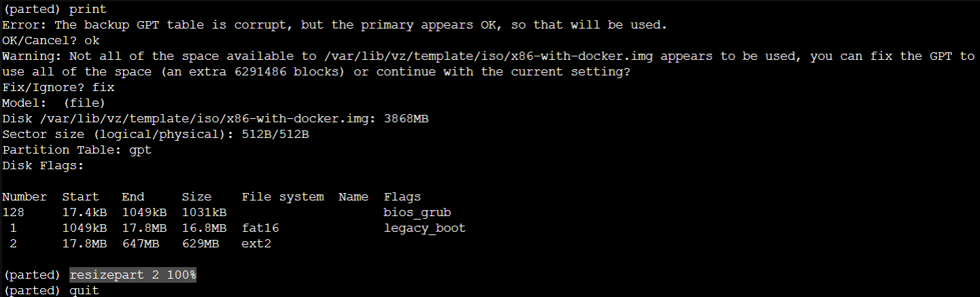This screenshot has height=297, width=980.
Task: Click the Partition Table: gpt line
Action: click(x=77, y=150)
